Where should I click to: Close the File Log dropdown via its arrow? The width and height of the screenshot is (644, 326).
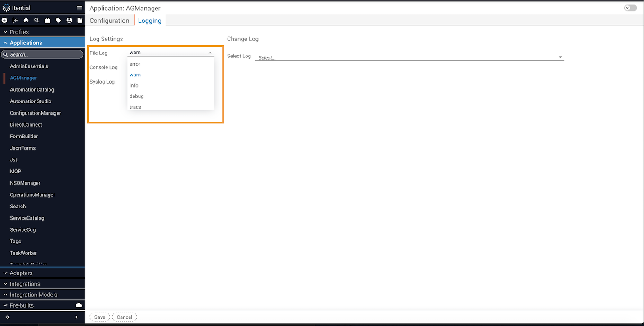tap(210, 53)
